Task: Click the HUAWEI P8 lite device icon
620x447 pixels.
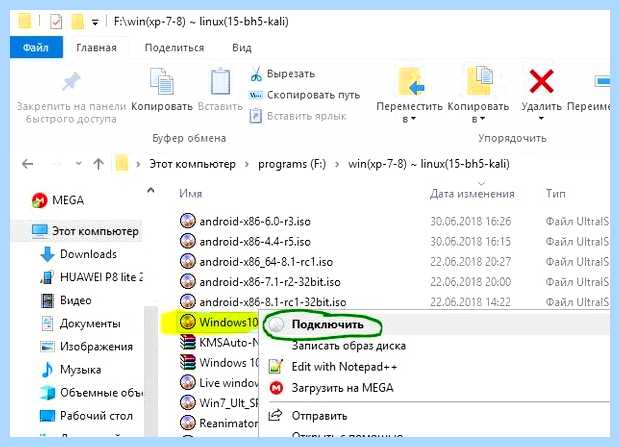Action: [x=47, y=277]
